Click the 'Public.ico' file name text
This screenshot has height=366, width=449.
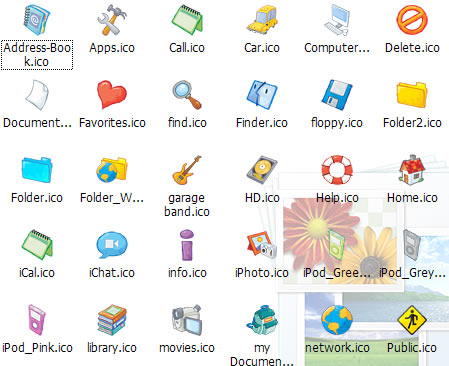(x=412, y=348)
